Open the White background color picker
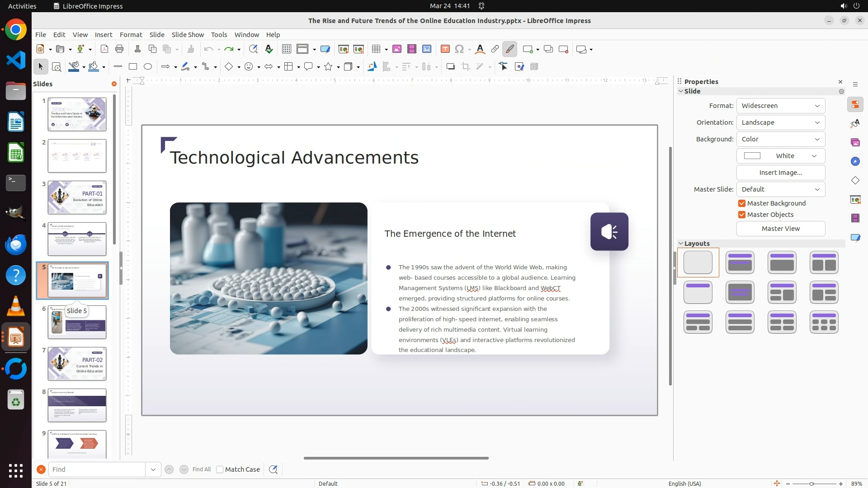Screen dimensions: 868x488 (x=780, y=156)
